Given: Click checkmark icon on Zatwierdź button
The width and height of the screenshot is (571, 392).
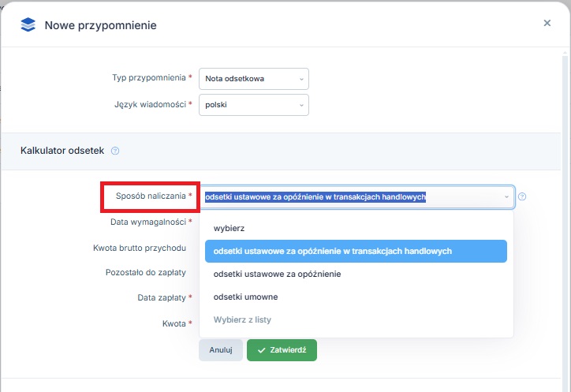Looking at the screenshot, I should [261, 350].
